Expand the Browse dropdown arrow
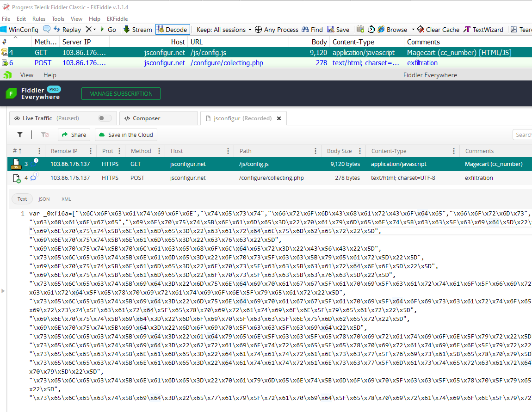This screenshot has width=532, height=412. pyautogui.click(x=413, y=30)
